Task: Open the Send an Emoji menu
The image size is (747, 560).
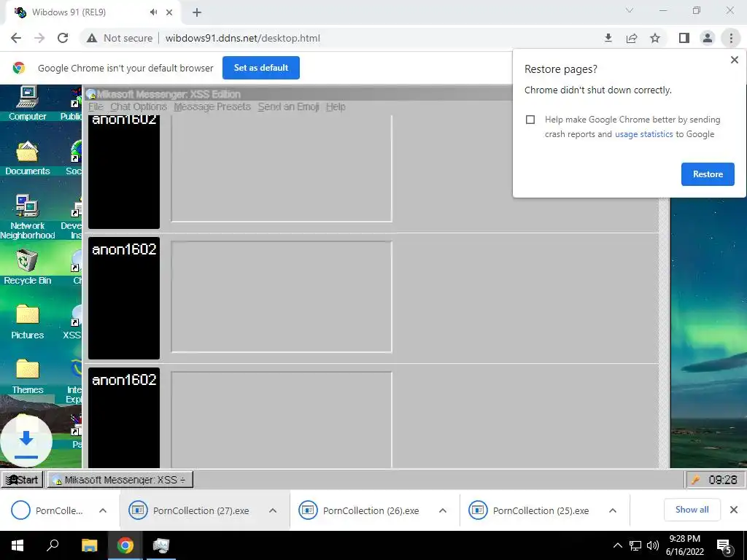Action: 288,106
